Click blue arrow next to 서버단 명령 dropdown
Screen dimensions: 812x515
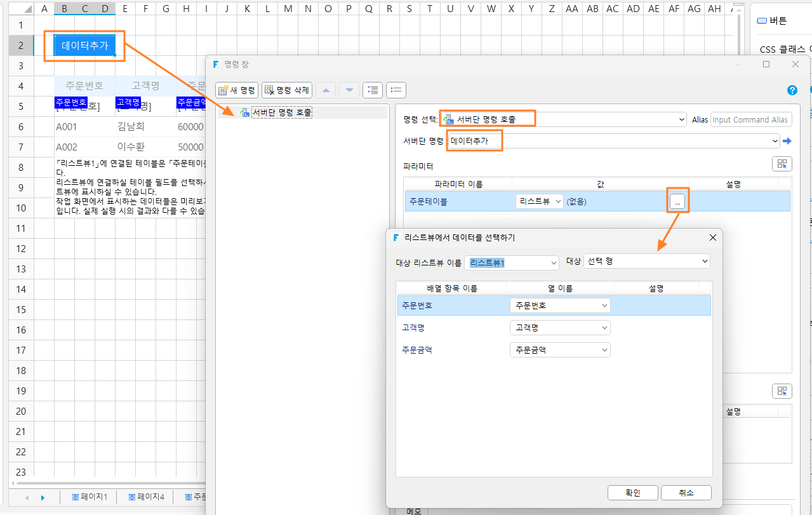[x=787, y=141]
